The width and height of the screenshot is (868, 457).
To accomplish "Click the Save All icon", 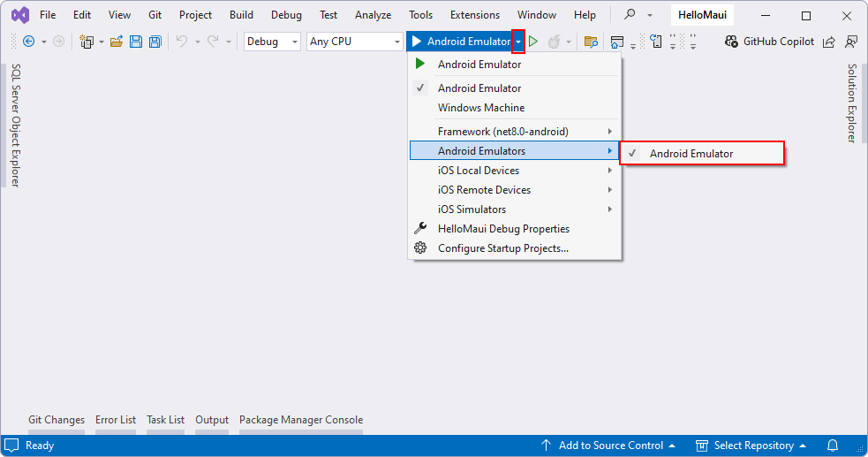I will (x=155, y=42).
